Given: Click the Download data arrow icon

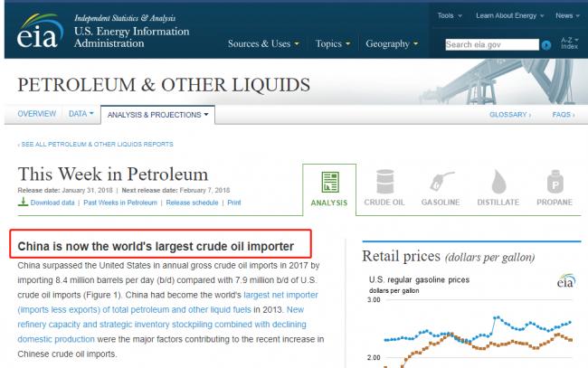Looking at the screenshot, I should tap(23, 203).
